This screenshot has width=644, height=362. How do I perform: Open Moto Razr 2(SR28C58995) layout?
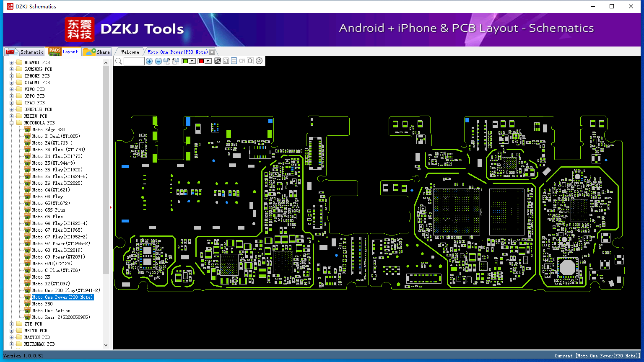point(61,317)
